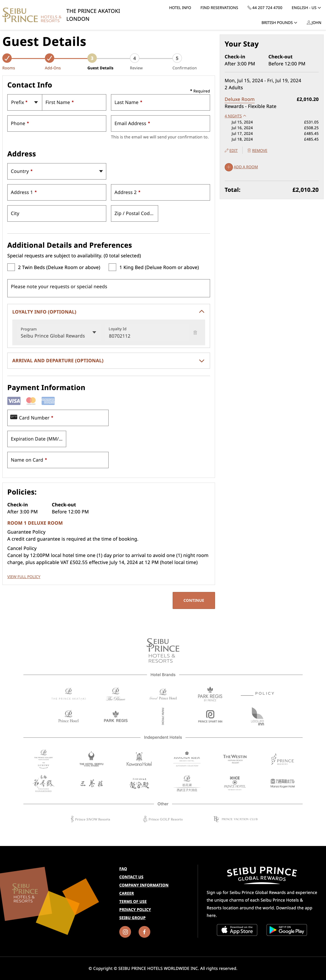Image resolution: width=326 pixels, height=980 pixels.
Task: Click the Visa card logo
Action: tap(14, 401)
